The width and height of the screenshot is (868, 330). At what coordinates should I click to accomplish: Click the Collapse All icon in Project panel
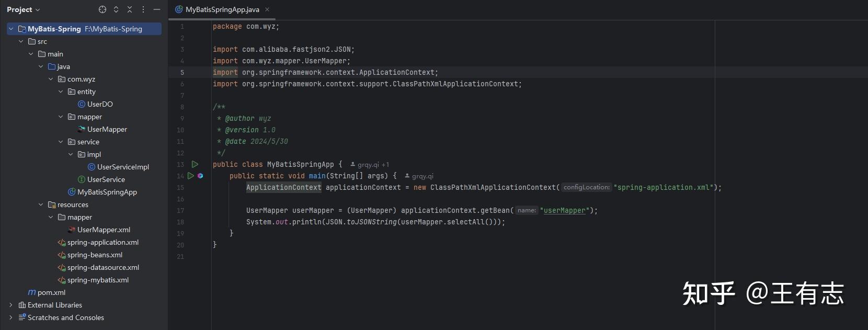130,9
